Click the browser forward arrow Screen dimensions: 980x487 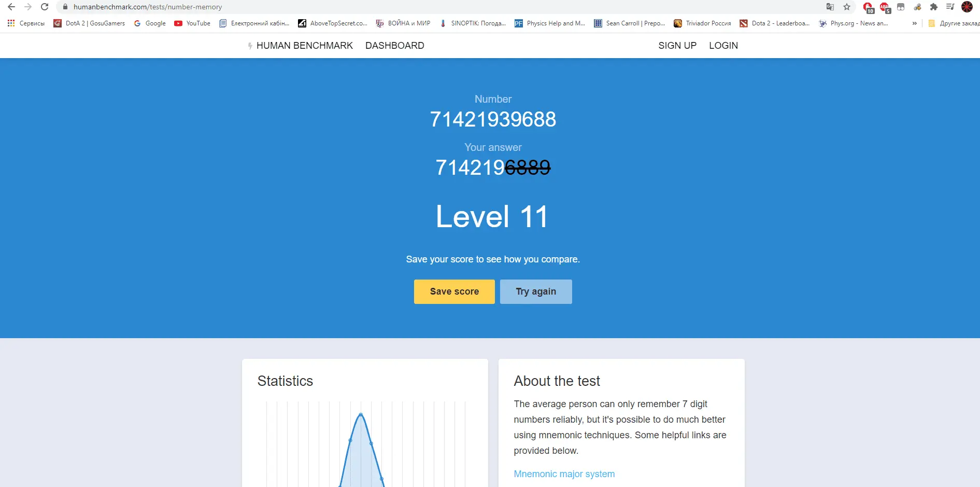pyautogui.click(x=28, y=7)
